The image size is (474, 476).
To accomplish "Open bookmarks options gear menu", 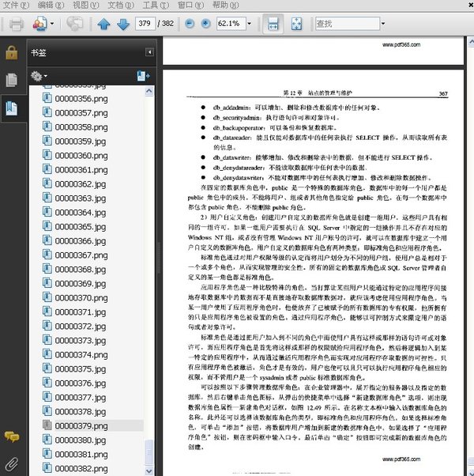I will click(x=39, y=76).
